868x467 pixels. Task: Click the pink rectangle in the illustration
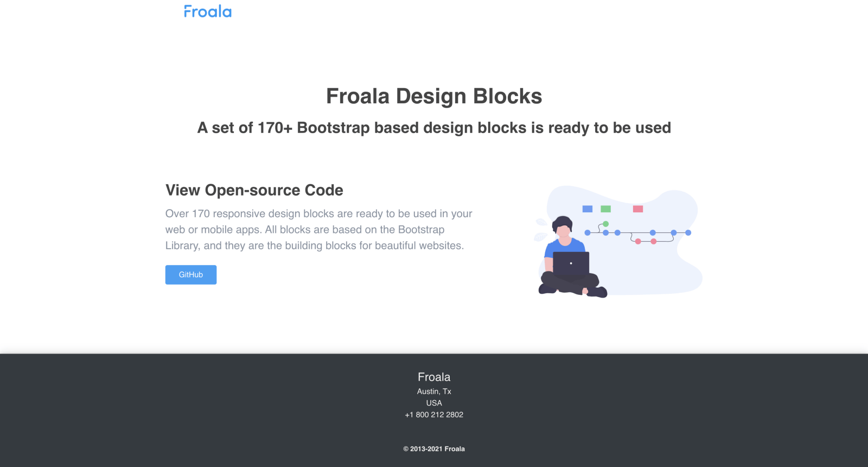pos(638,209)
